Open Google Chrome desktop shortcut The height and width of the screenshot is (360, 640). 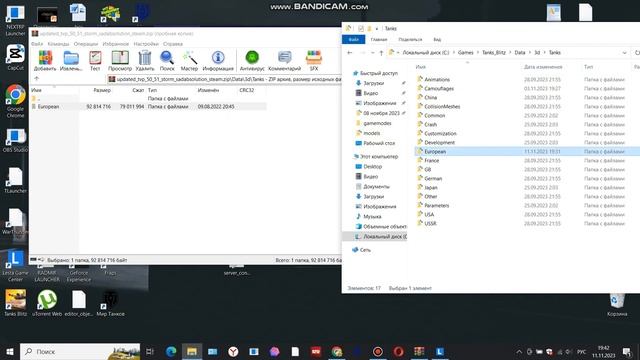pyautogui.click(x=16, y=100)
